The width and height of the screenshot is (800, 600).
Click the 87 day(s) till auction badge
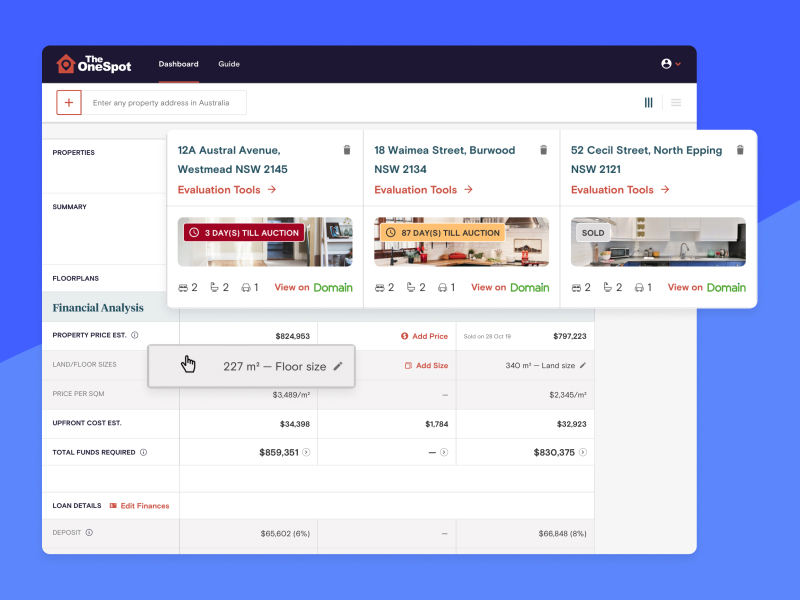442,233
